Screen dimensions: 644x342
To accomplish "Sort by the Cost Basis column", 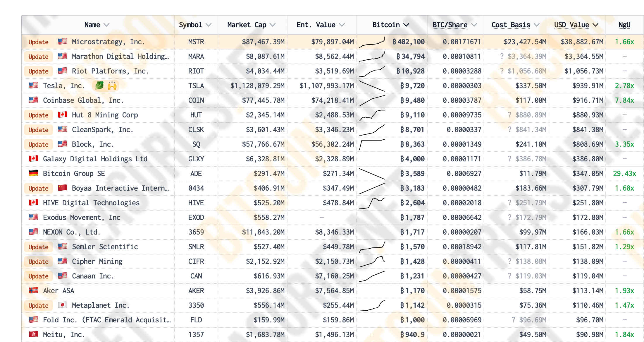I will pyautogui.click(x=515, y=25).
